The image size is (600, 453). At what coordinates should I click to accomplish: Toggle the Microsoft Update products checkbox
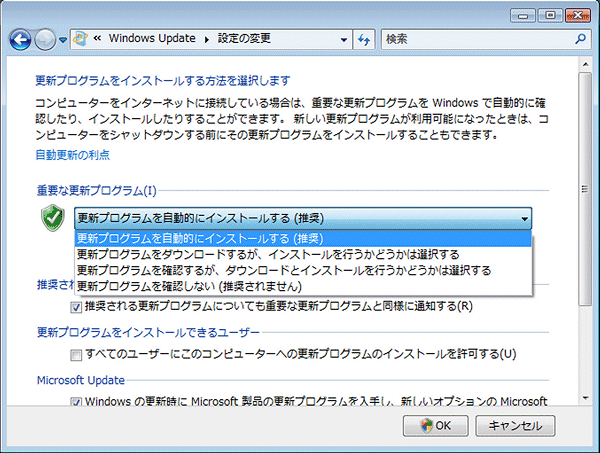point(76,402)
